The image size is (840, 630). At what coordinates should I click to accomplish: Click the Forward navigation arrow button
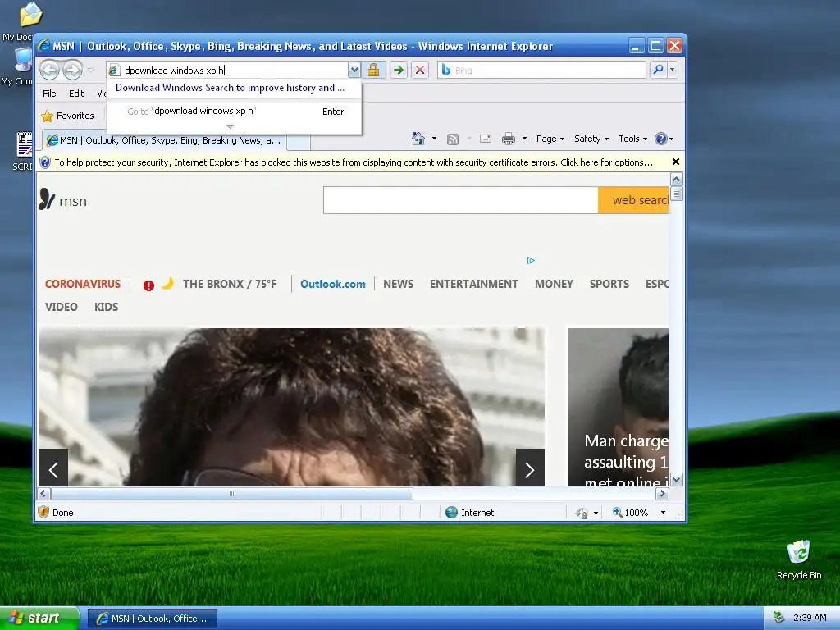(x=72, y=70)
